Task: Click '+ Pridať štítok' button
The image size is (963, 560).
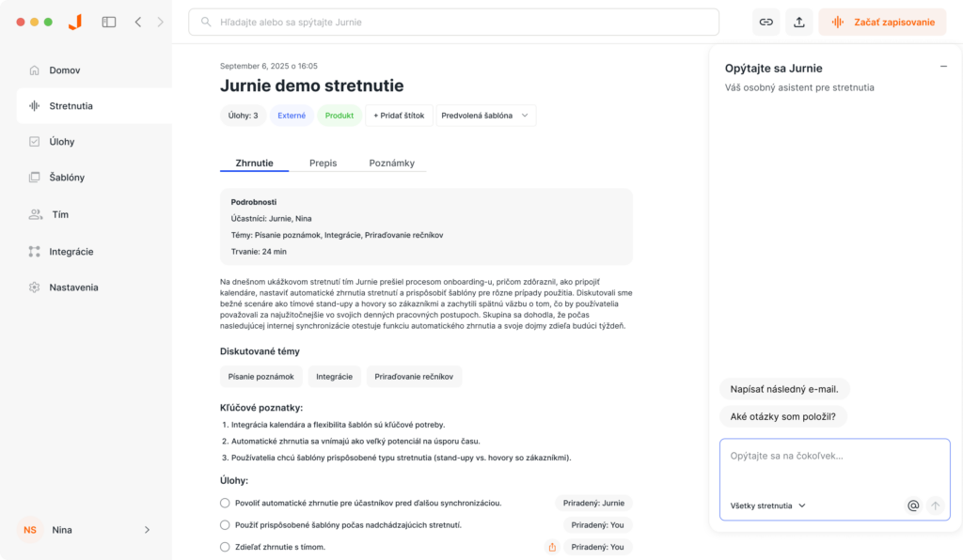Action: (x=399, y=116)
